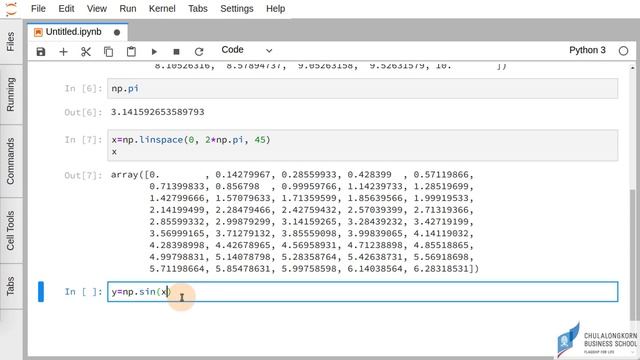This screenshot has width=640, height=360.
Task: Copy the selected cell
Action: [x=109, y=52]
